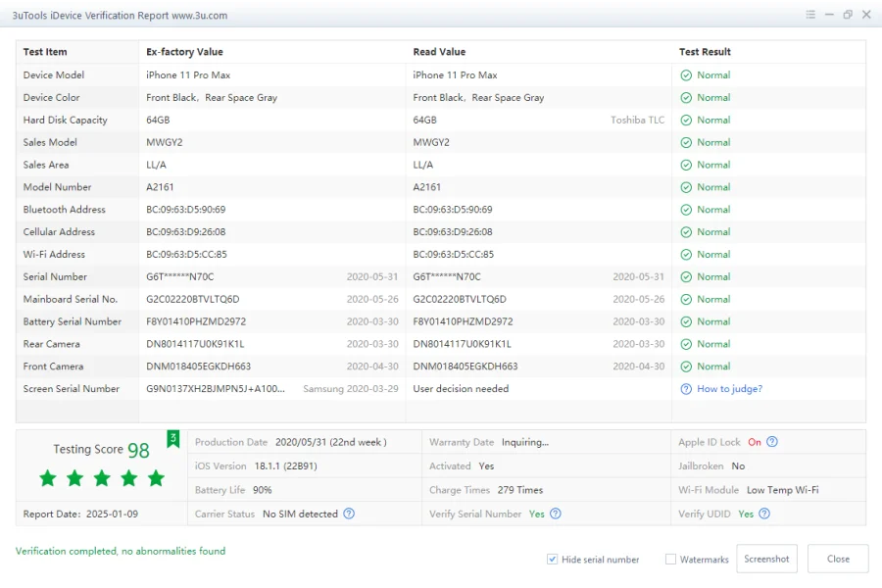Select the Toshiba TLC label
The height and width of the screenshot is (588, 882).
[637, 120]
